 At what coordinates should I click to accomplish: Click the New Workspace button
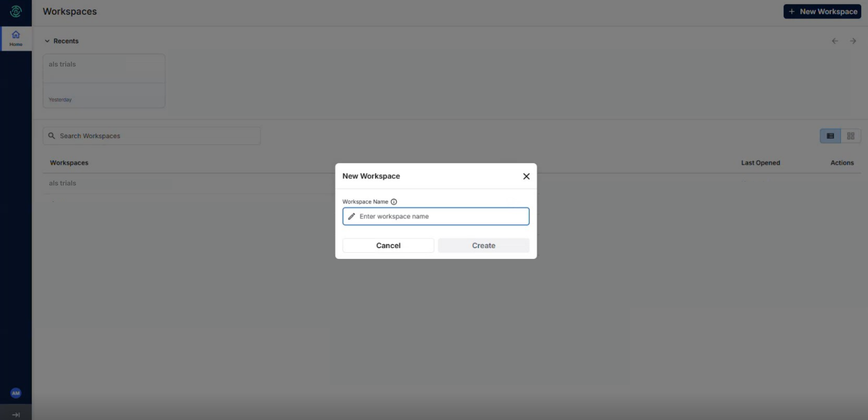click(822, 11)
